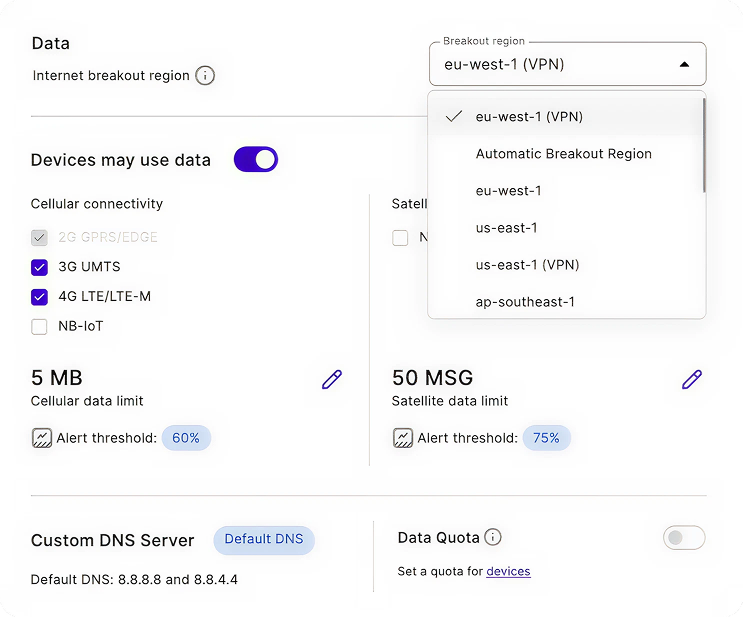This screenshot has height=617, width=743.
Task: Open the Data Quota info icon
Action: [x=493, y=538]
